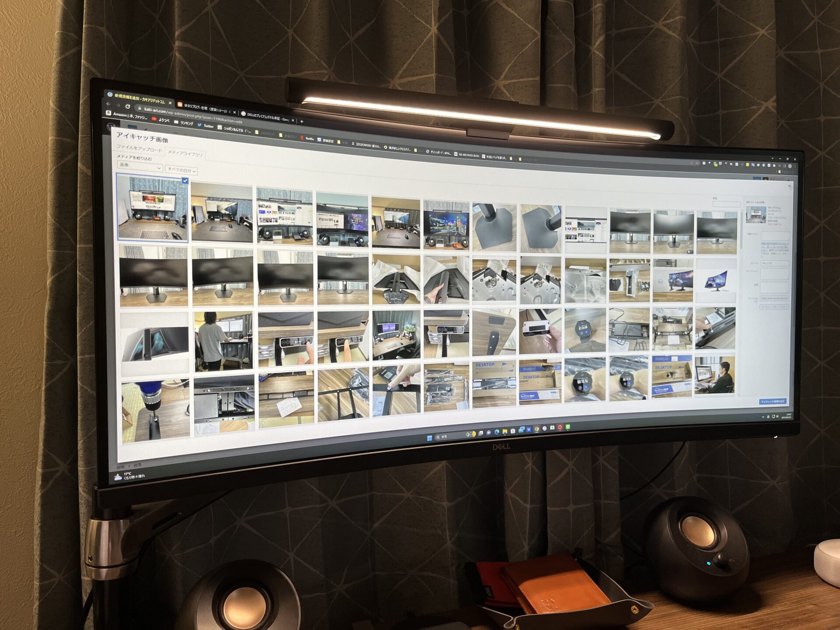Select the メディアライブラリ tab
This screenshot has width=840, height=630.
(185, 153)
